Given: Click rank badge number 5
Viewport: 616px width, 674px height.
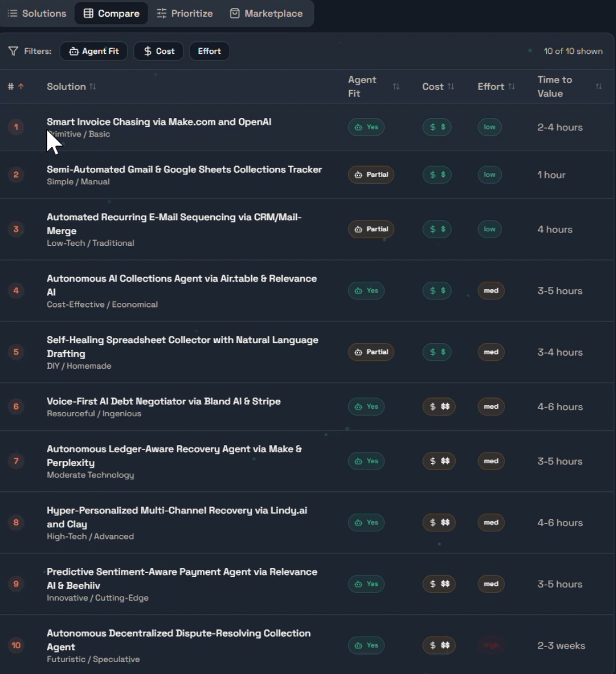Looking at the screenshot, I should point(16,352).
